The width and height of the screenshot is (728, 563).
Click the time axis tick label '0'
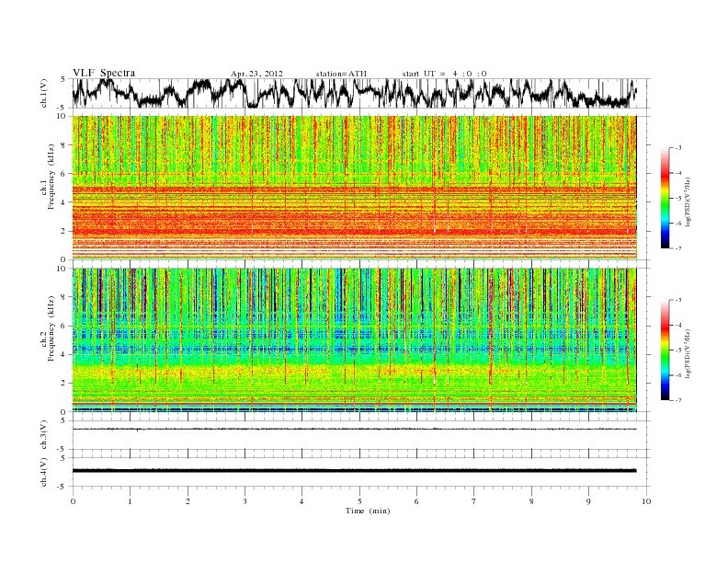(x=73, y=501)
